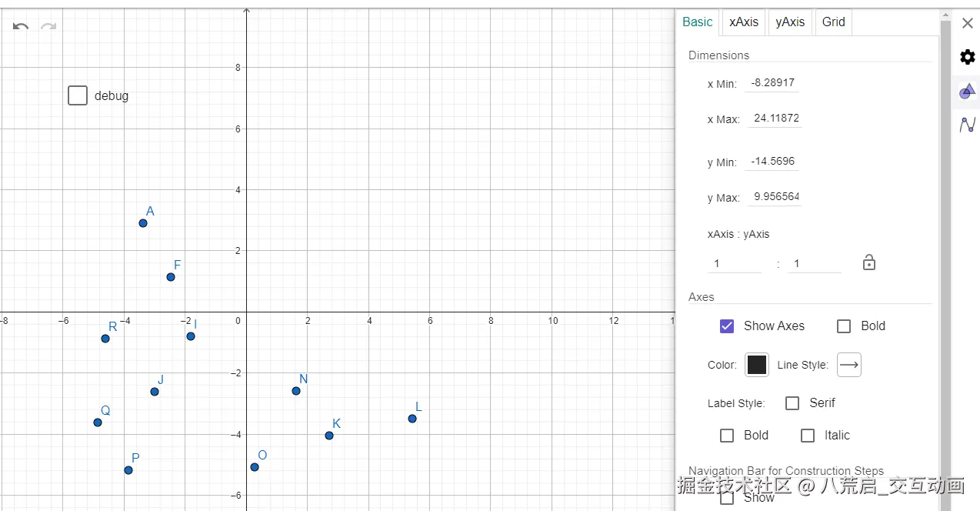Screen dimensions: 980x511
Task: Select point N on the graph
Action: pos(296,391)
